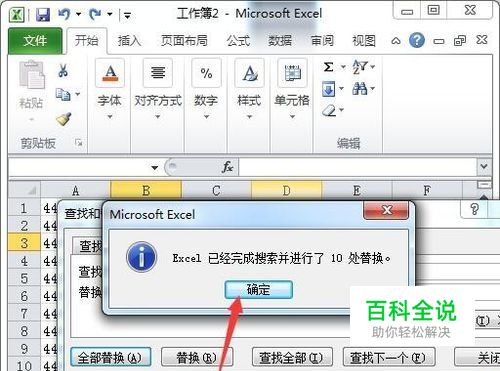This screenshot has width=500, height=371.
Task: Redo the last action
Action: click(x=95, y=14)
